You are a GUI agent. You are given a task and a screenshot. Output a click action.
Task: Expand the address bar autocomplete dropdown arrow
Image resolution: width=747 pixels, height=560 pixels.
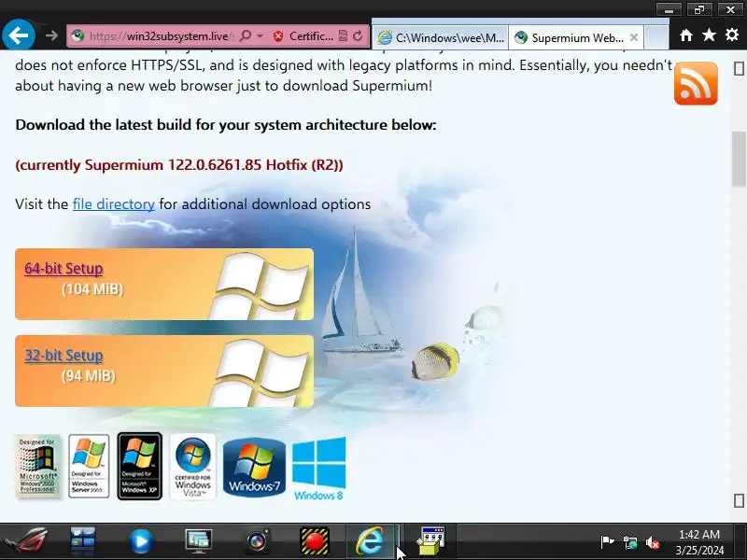[x=261, y=36]
